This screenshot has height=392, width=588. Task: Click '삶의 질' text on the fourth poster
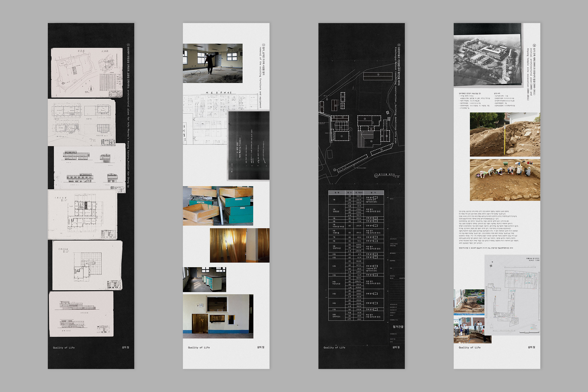click(x=531, y=347)
